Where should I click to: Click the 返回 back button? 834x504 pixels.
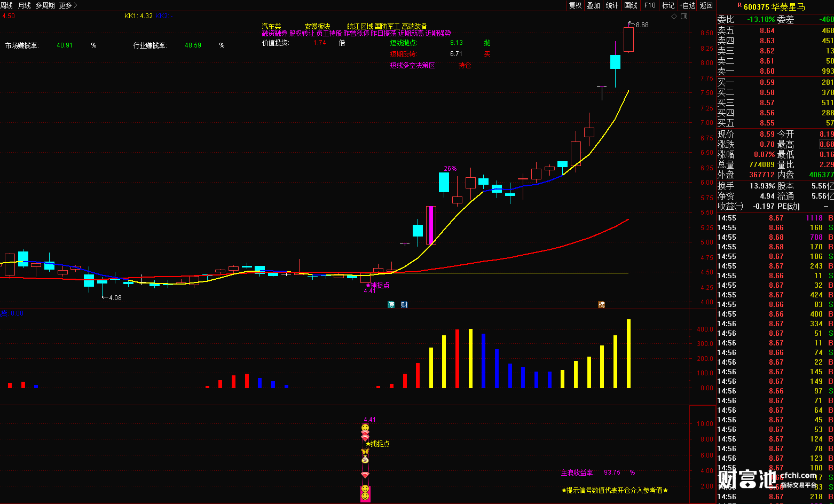click(x=706, y=5)
